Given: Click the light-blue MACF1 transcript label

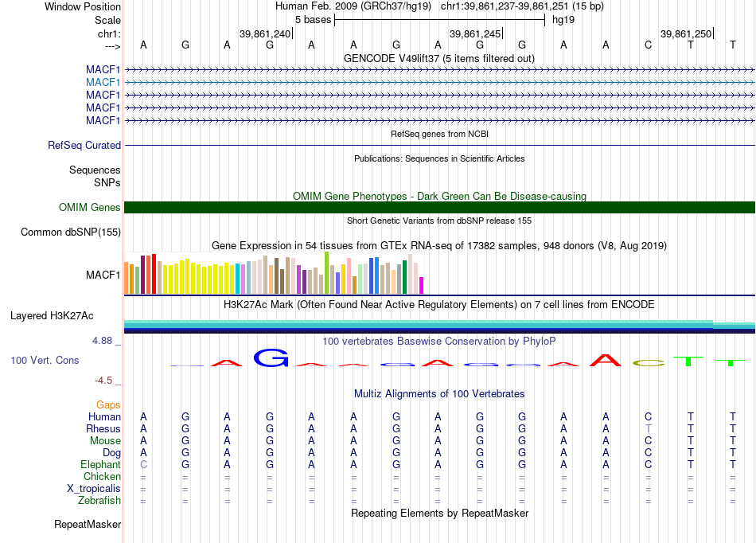Looking at the screenshot, I should tap(103, 82).
